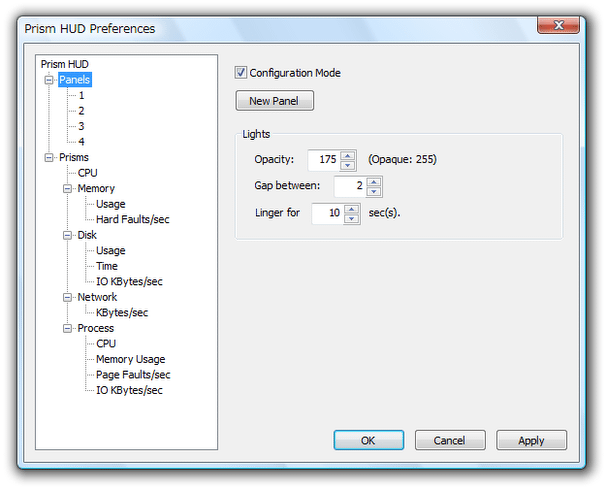Select KBytes/sec under Network
This screenshot has height=490, width=607.
(x=122, y=312)
